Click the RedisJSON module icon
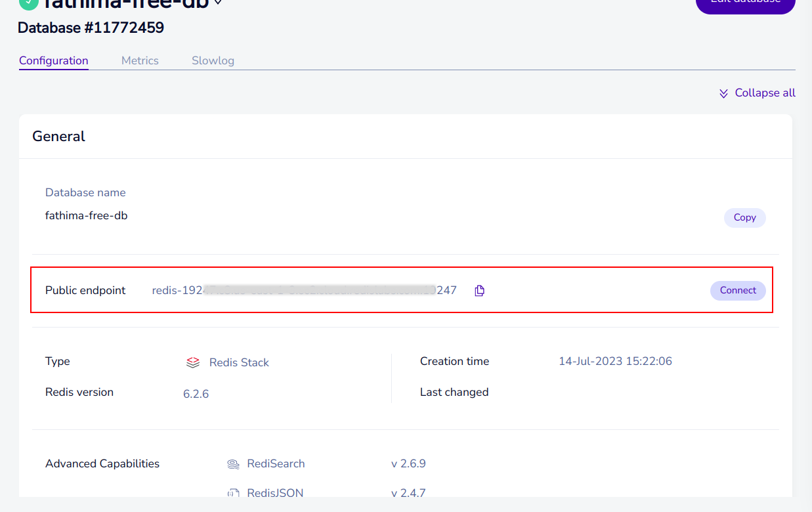 tap(233, 493)
